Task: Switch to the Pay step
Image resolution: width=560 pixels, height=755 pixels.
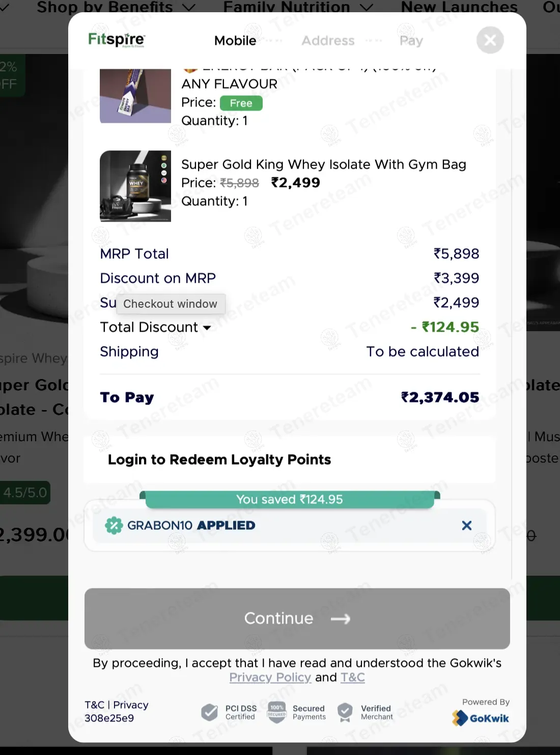Action: pyautogui.click(x=411, y=41)
